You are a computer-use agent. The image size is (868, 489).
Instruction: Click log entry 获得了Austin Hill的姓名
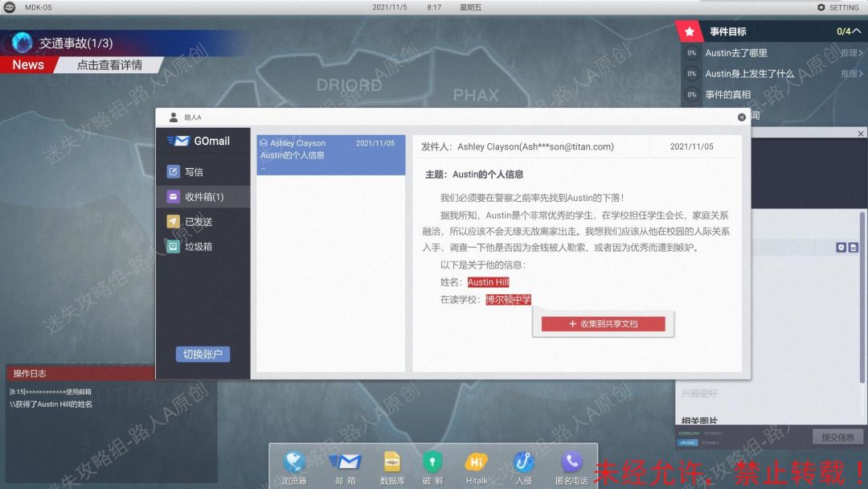[51, 404]
